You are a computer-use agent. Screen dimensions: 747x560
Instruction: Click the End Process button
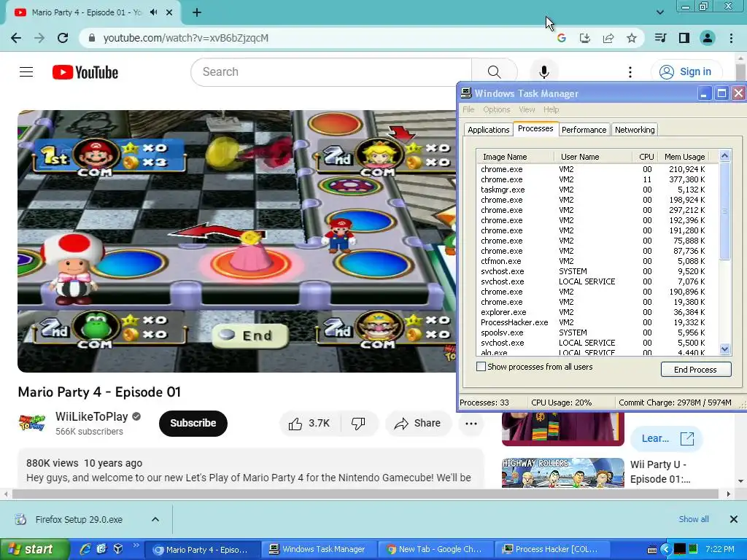pyautogui.click(x=695, y=370)
